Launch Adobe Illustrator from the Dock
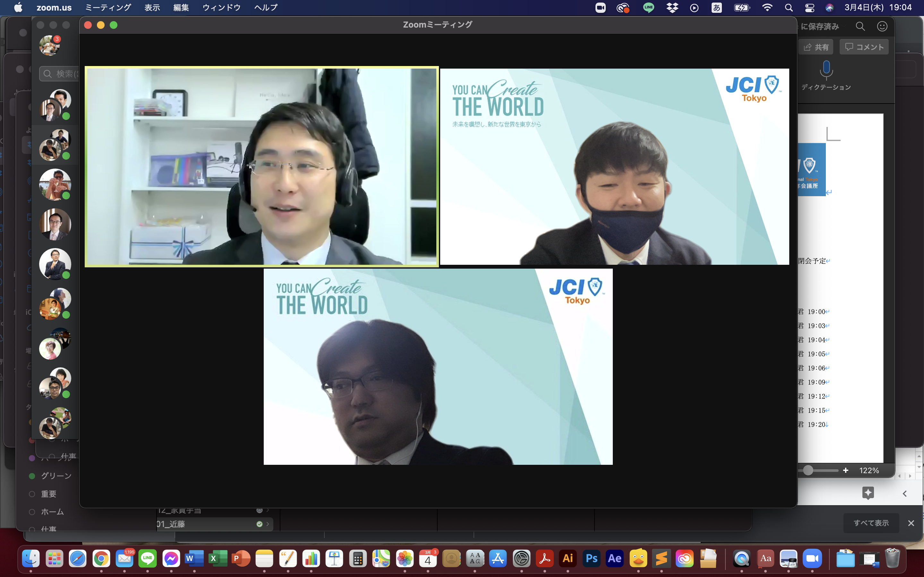This screenshot has width=924, height=577. click(568, 559)
